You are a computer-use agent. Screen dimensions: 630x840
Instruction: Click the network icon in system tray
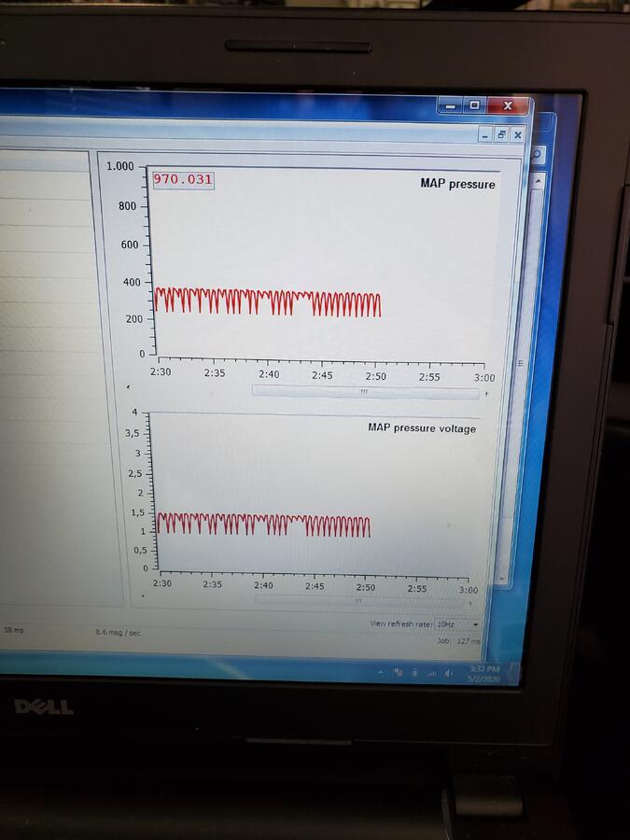[430, 672]
